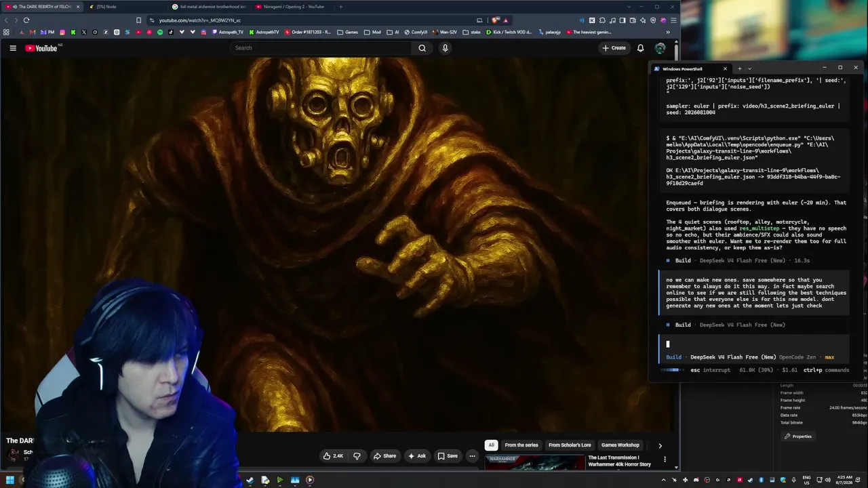Open the ComfyUI bookmark
The image size is (868, 488).
415,32
